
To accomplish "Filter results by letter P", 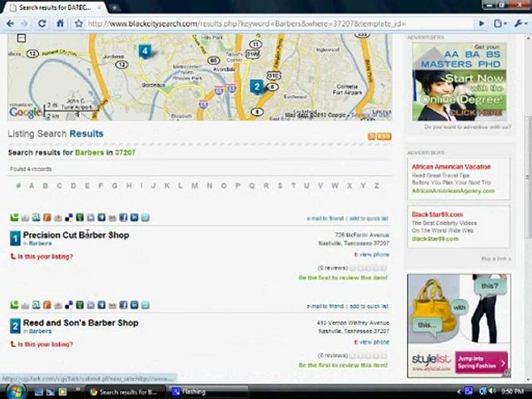I will click(x=238, y=186).
